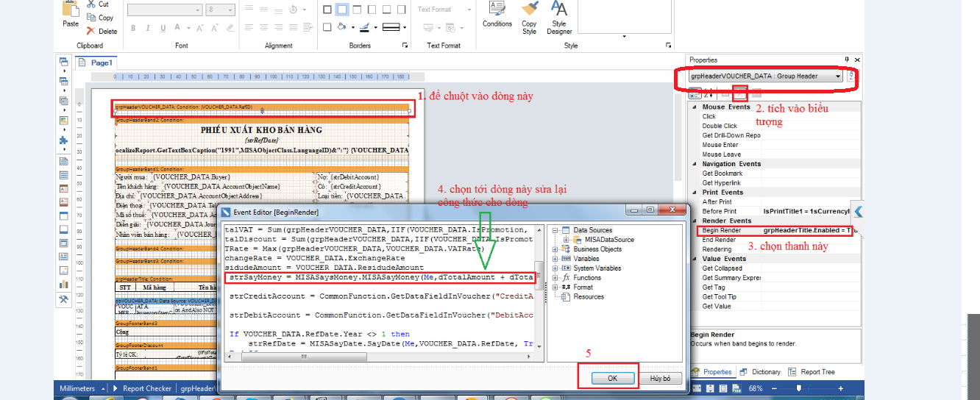The height and width of the screenshot is (400, 980).
Task: Click the Paste icon in Clipboard
Action: tap(71, 13)
